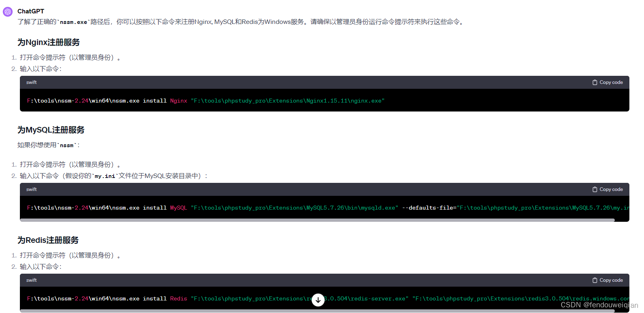
Task: Click the Redis code block horizontal scrollbar
Action: tap(317, 311)
